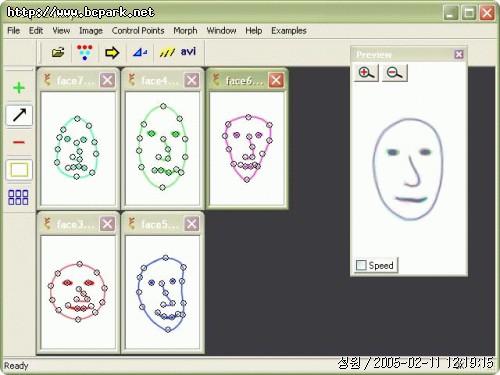
Task: Close the face3 image window
Action: pos(107,224)
